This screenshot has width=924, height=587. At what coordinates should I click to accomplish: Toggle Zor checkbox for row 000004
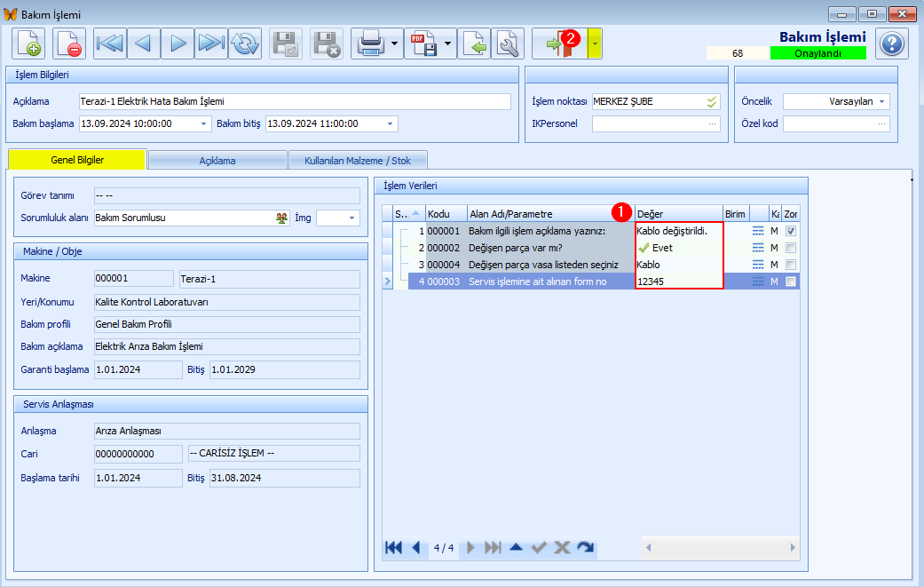click(x=791, y=265)
